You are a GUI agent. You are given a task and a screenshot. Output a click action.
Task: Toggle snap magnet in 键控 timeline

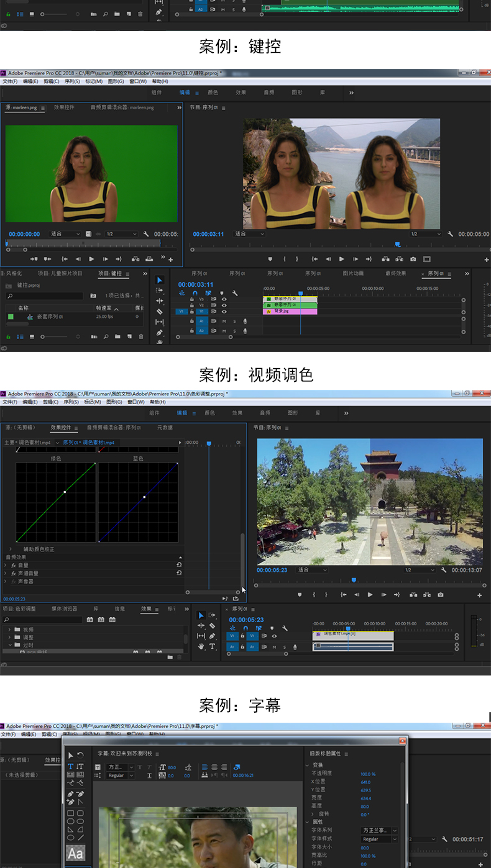pyautogui.click(x=195, y=293)
